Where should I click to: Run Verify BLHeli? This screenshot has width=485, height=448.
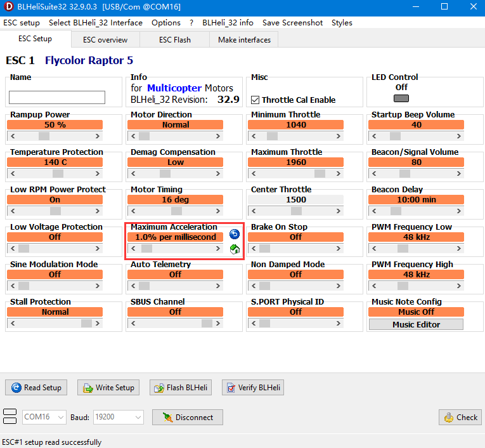click(x=253, y=387)
